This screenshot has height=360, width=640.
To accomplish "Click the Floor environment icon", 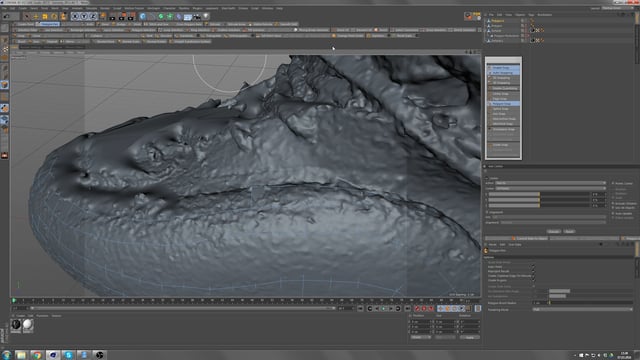I will 188,16.
